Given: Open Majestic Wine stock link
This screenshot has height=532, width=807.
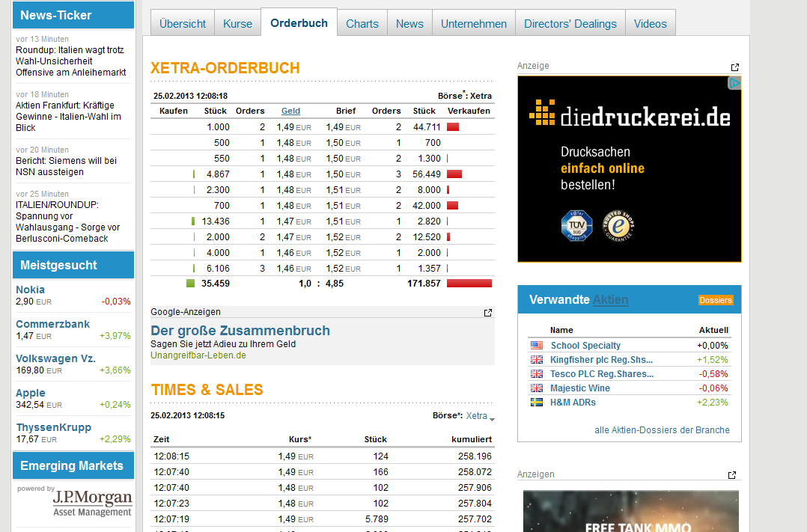Looking at the screenshot, I should click(x=580, y=388).
